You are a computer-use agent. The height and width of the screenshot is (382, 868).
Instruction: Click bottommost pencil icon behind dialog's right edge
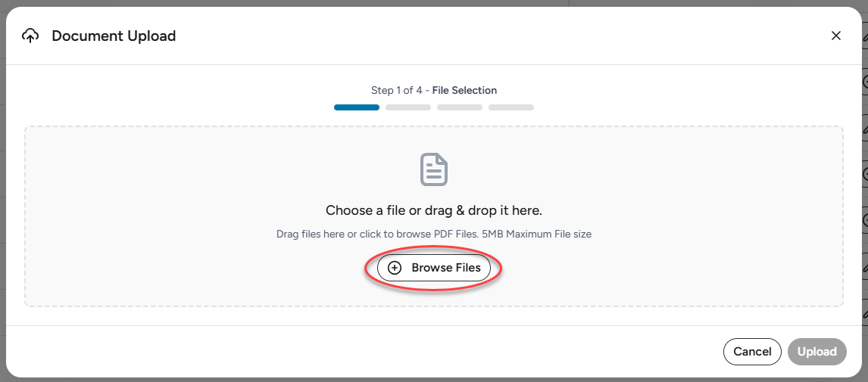[865, 313]
